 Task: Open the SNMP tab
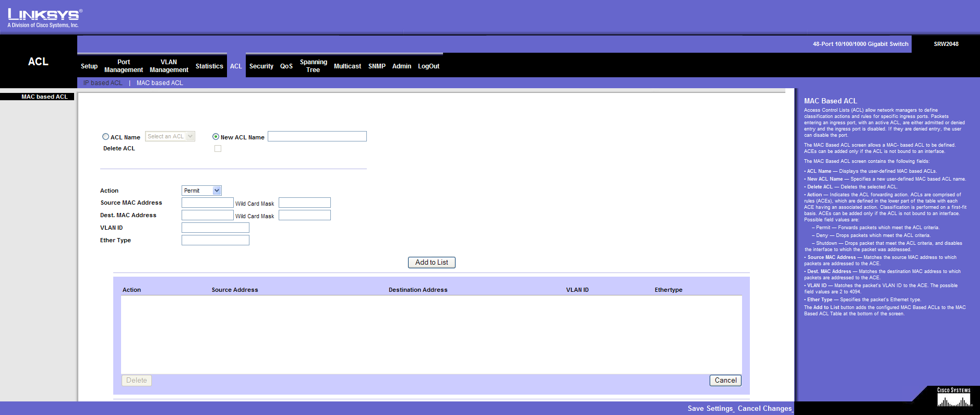click(377, 66)
